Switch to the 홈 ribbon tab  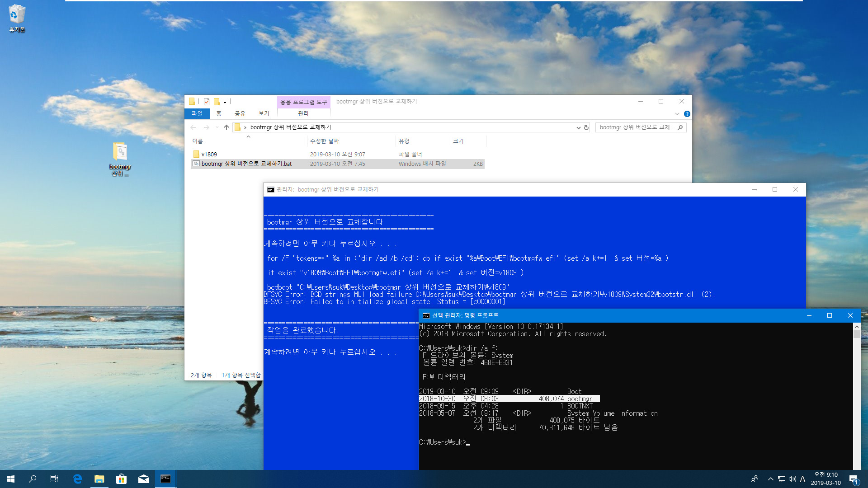[219, 113]
